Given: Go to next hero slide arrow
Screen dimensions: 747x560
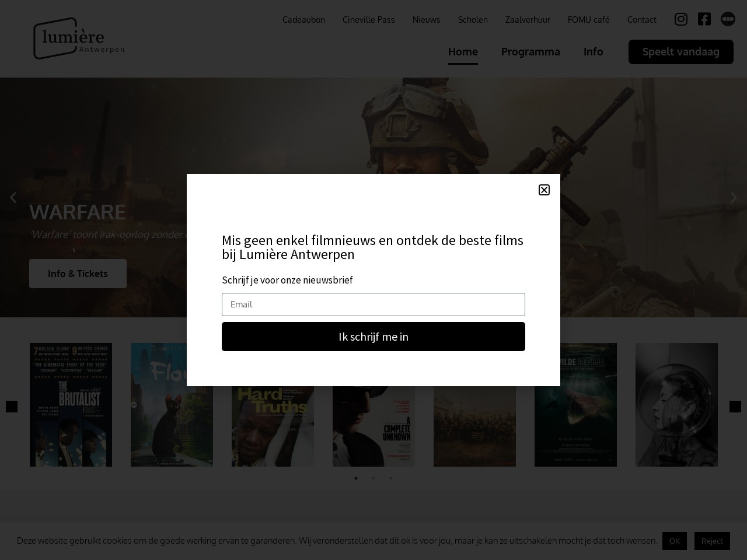Looking at the screenshot, I should point(734,198).
